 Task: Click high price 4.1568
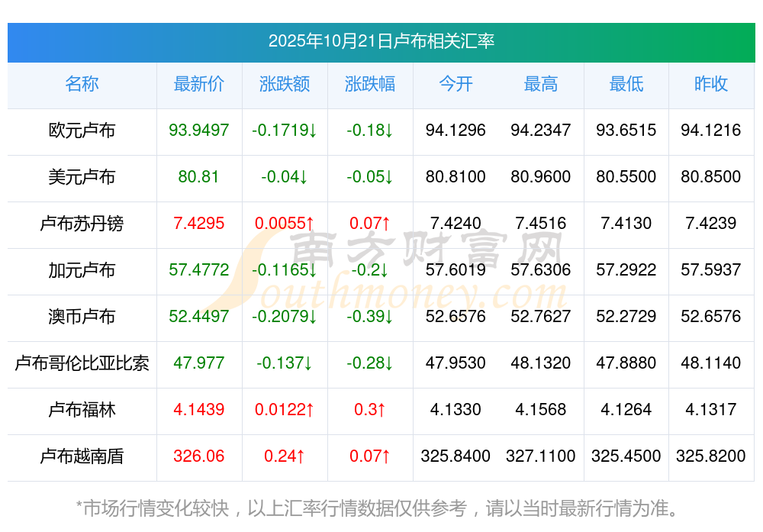(x=541, y=409)
